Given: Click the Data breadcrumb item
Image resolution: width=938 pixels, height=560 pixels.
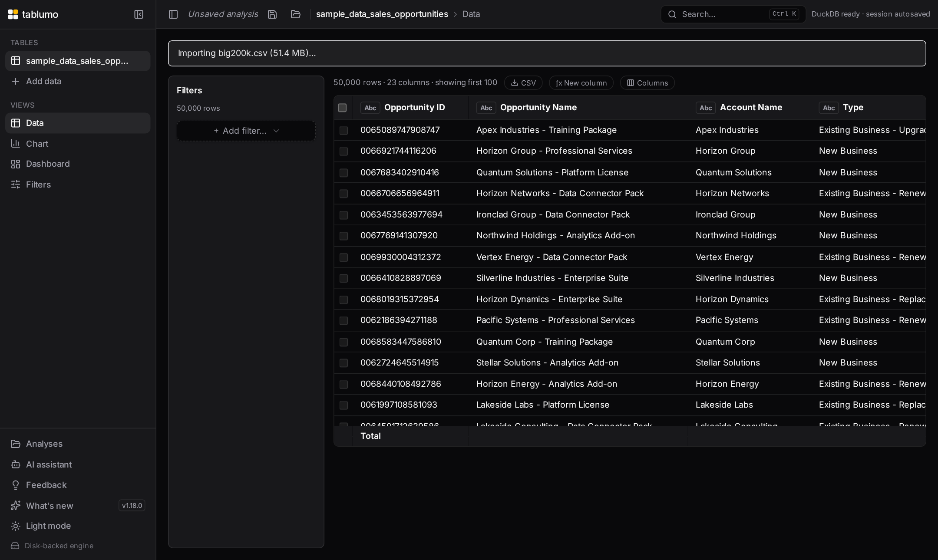Looking at the screenshot, I should (471, 14).
